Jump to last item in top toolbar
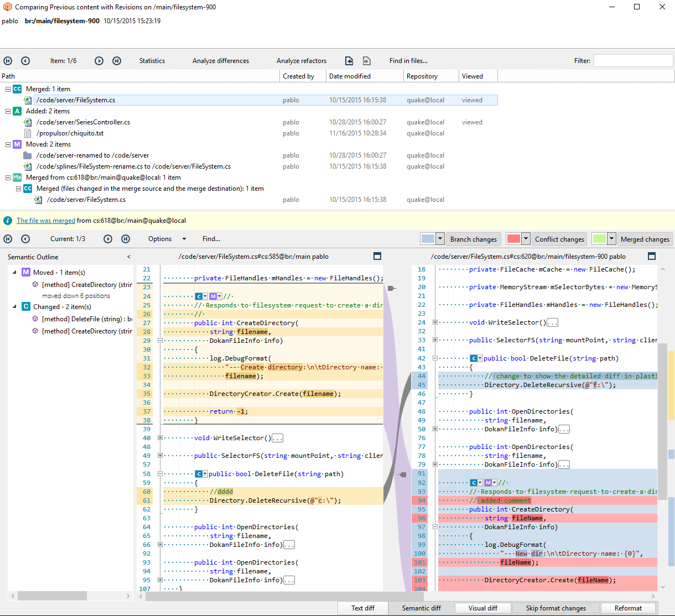 coord(117,61)
